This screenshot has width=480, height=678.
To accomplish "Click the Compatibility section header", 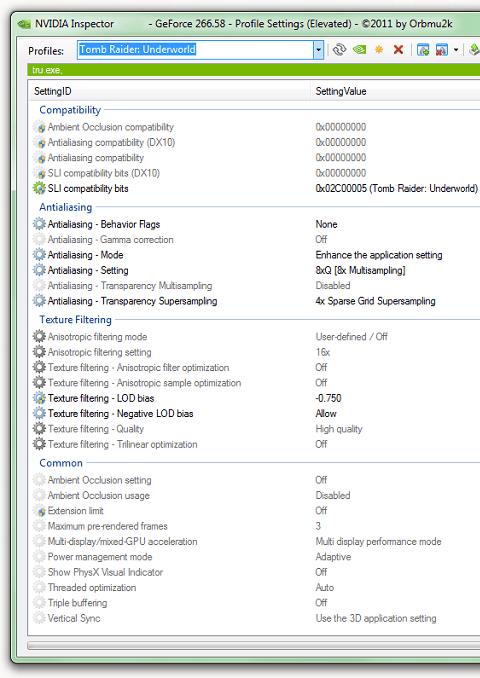I will pos(70,110).
